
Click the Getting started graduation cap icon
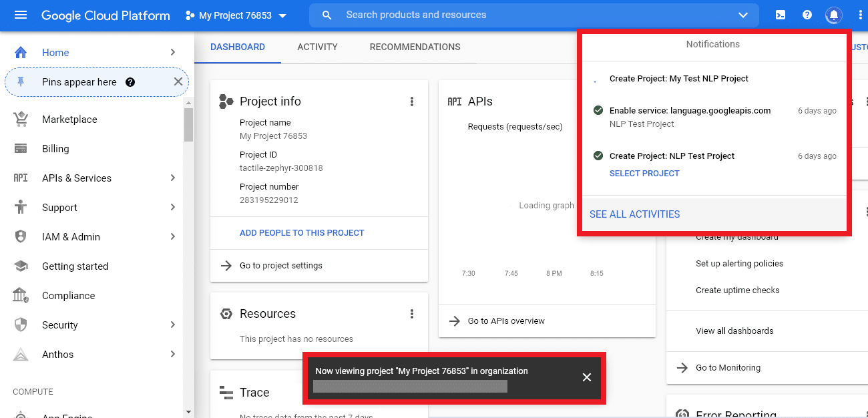tap(21, 266)
